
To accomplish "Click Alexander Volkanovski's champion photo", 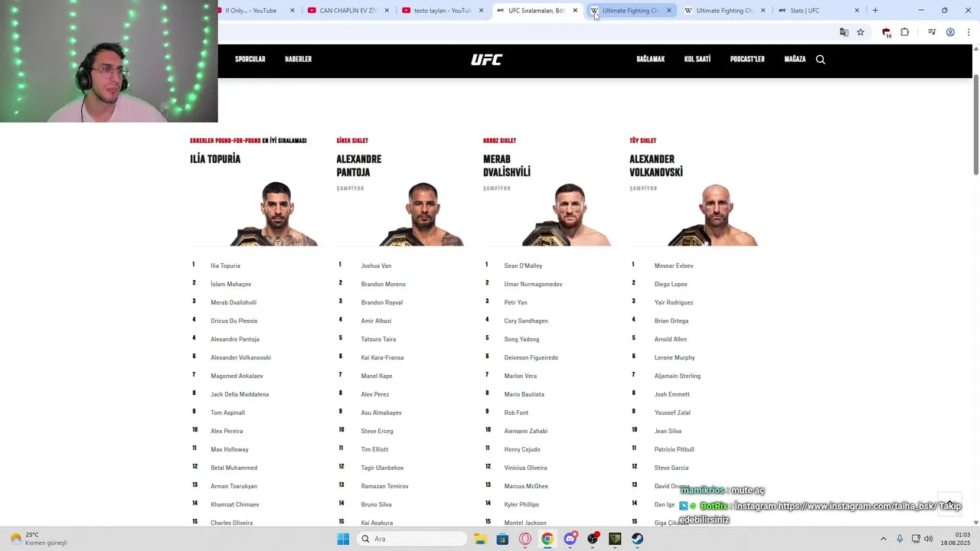I will pyautogui.click(x=714, y=214).
